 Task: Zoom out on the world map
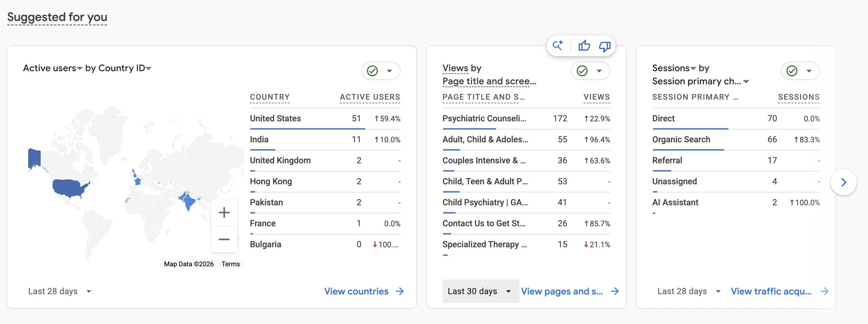coord(224,239)
